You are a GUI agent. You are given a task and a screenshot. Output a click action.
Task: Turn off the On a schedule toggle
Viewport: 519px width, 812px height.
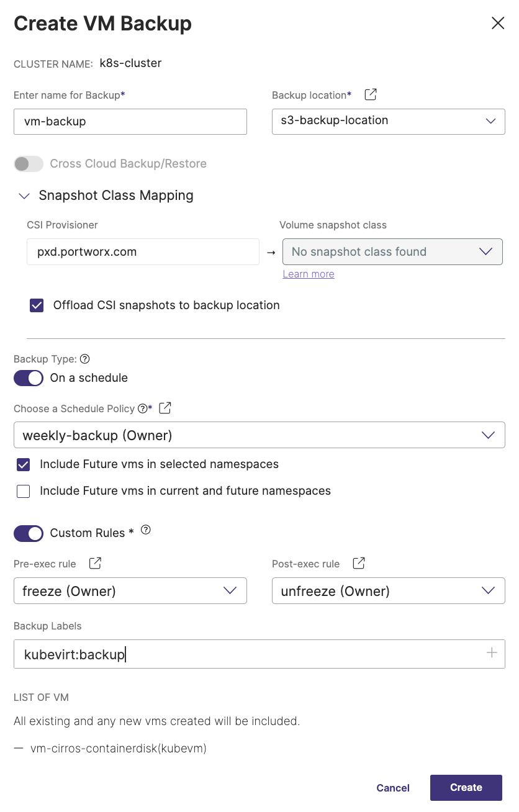[29, 378]
